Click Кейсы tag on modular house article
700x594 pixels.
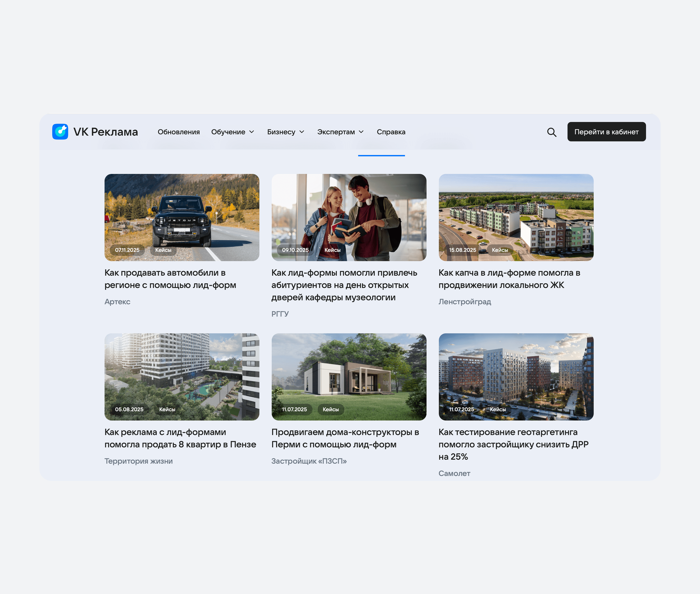[330, 409]
